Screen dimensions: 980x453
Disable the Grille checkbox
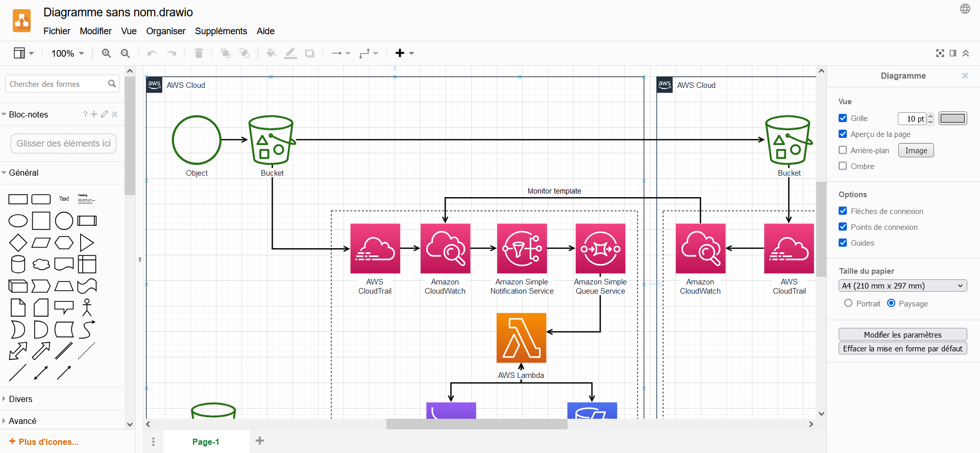(843, 118)
